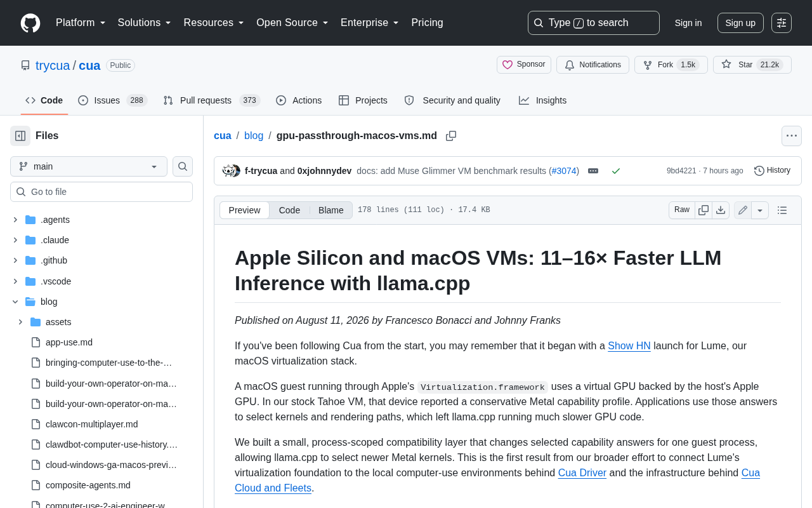Open the Solutions menu
The image size is (812, 508).
pos(145,23)
